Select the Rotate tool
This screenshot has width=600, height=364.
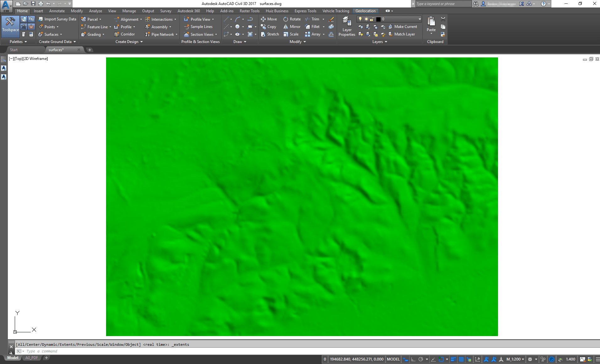pyautogui.click(x=292, y=19)
